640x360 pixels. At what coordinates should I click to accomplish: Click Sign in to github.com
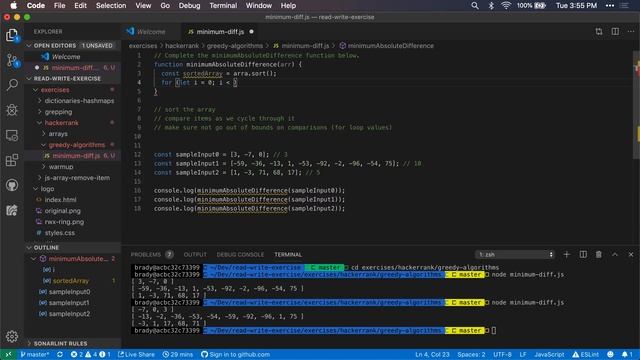point(236,354)
